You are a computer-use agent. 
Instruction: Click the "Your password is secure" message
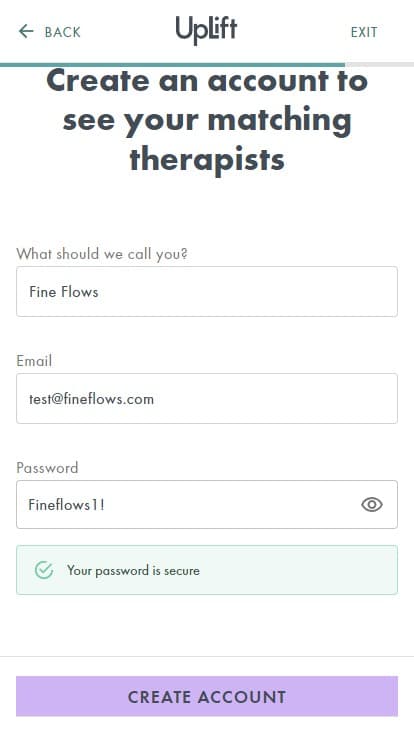[133, 570]
